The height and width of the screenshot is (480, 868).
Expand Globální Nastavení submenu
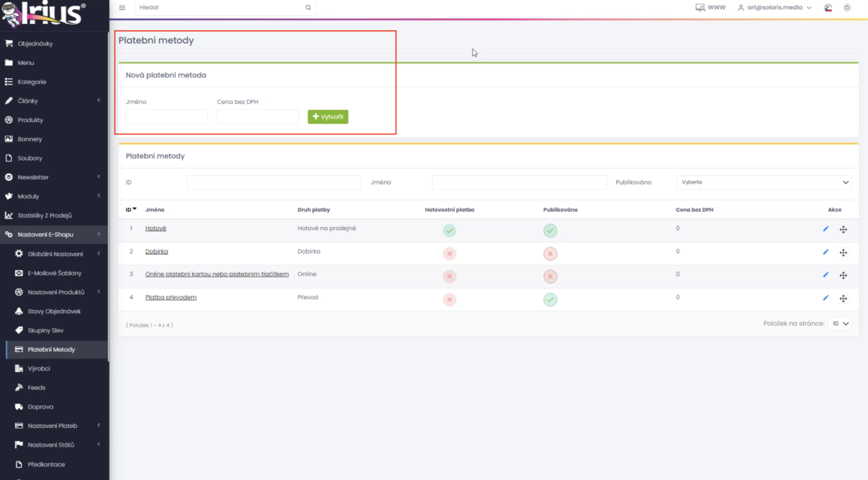click(54, 254)
